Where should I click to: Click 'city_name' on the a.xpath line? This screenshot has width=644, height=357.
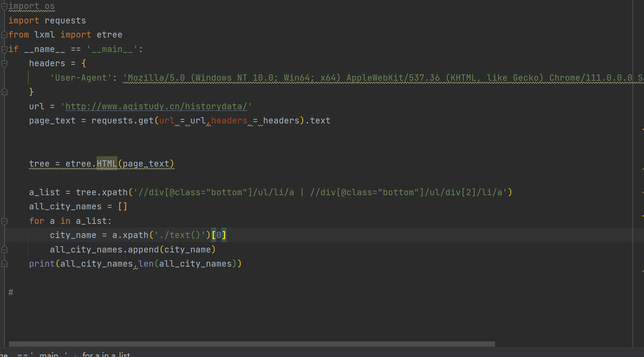pyautogui.click(x=73, y=235)
